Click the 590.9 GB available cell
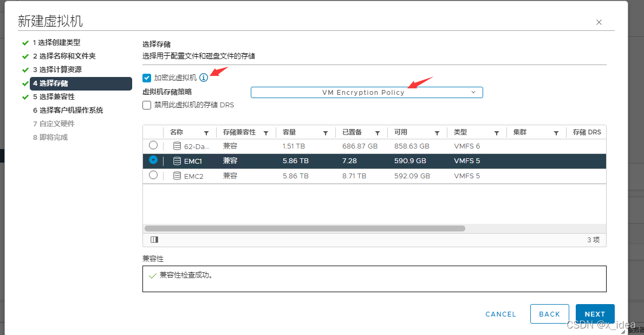The image size is (644, 335). pos(410,161)
